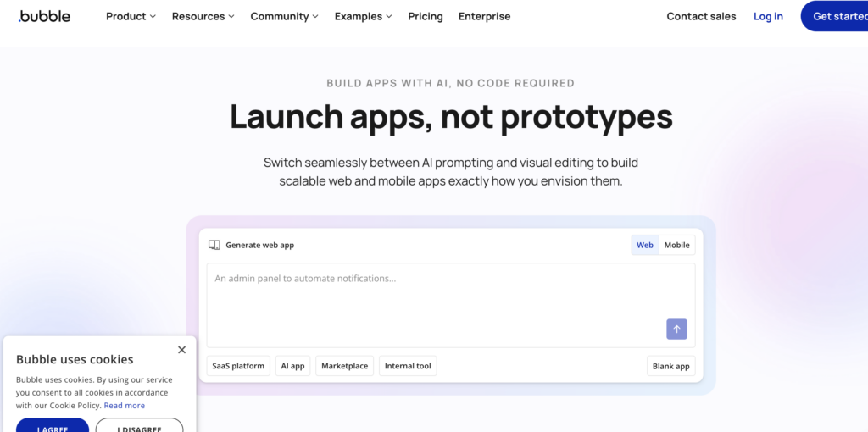Click the book icon beside Generate web app
This screenshot has width=868, height=432.
click(214, 245)
